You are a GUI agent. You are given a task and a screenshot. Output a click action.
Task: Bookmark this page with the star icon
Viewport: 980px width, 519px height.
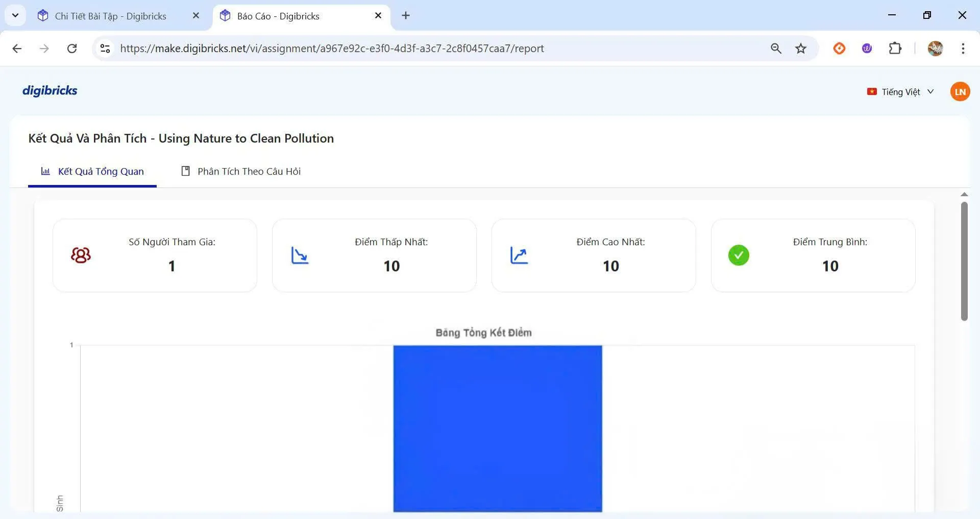(x=800, y=49)
